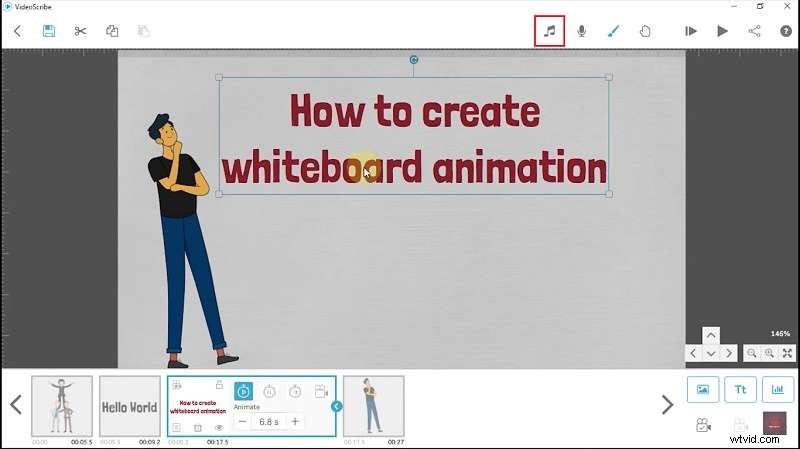Collapse the element panel with the blue chevron

click(x=336, y=406)
